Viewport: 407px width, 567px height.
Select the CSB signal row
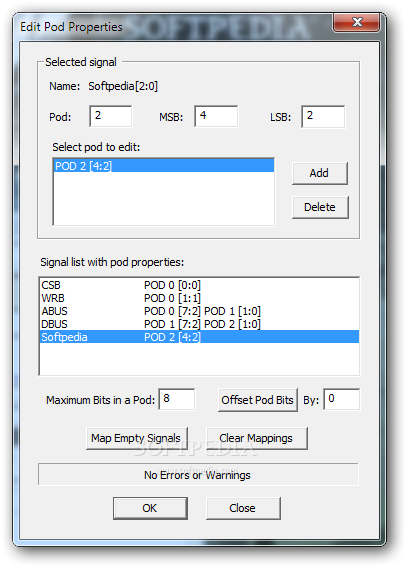(x=199, y=285)
